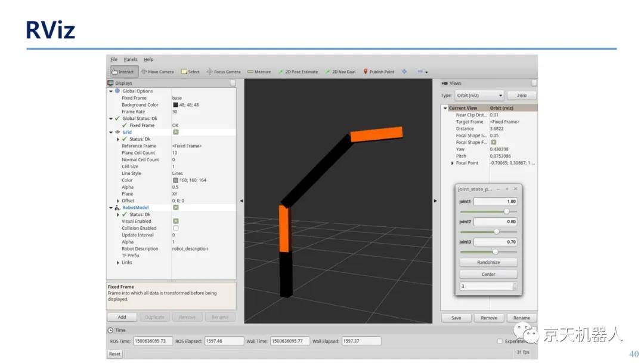Select the Publish Point tool
This screenshot has height=363, width=644.
tap(378, 72)
